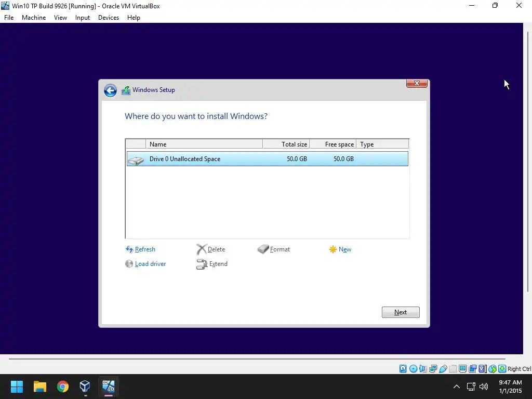Open the Help menu

click(x=134, y=18)
